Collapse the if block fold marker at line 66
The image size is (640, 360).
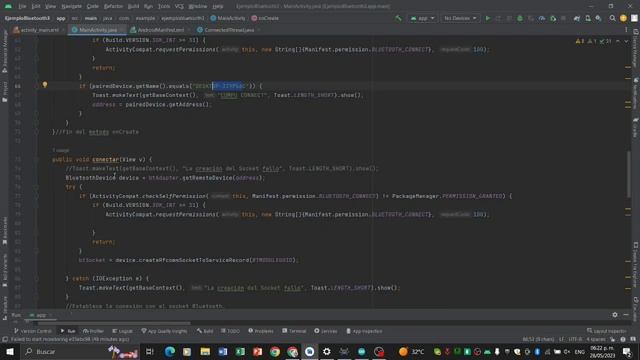tap(36, 86)
